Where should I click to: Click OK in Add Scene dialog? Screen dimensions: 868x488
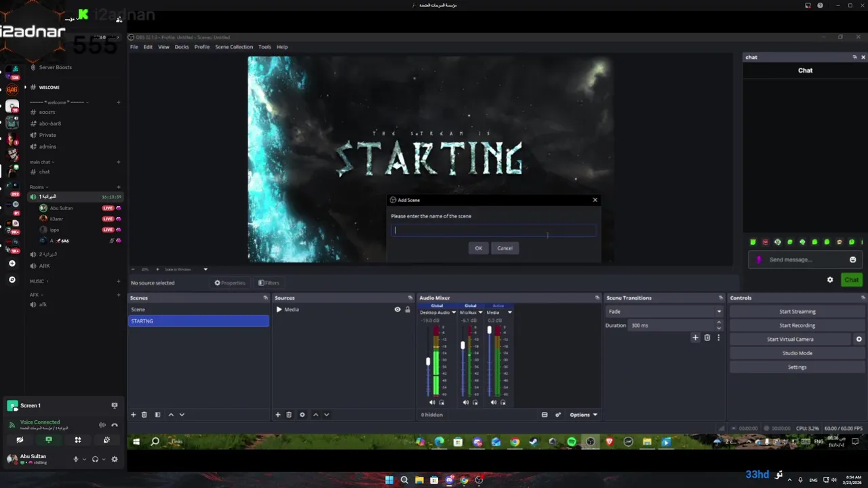(479, 248)
